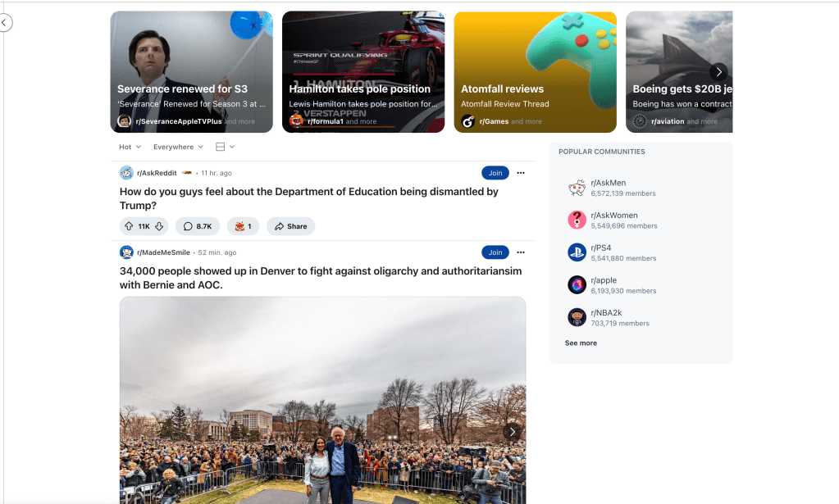Image resolution: width=839 pixels, height=504 pixels.
Task: Open more options for the MadeMeSmile post
Action: [521, 252]
